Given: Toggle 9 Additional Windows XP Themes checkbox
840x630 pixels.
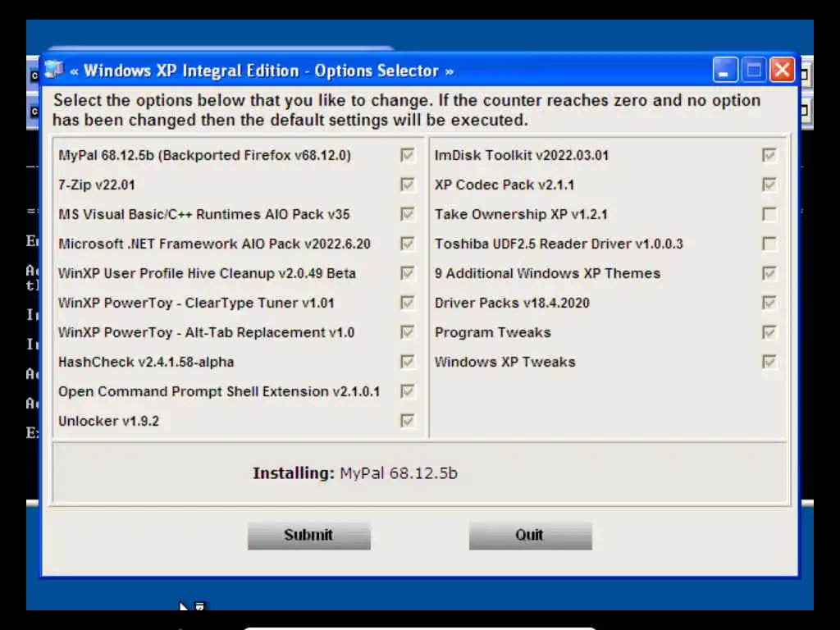Looking at the screenshot, I should point(769,273).
